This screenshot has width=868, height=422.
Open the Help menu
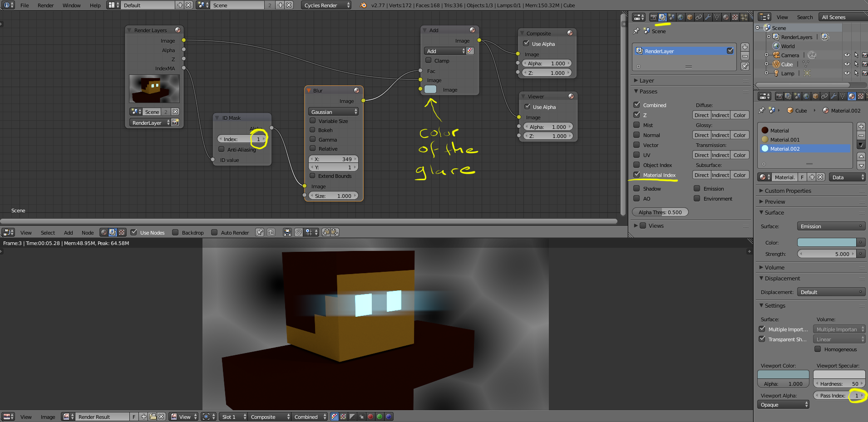95,5
